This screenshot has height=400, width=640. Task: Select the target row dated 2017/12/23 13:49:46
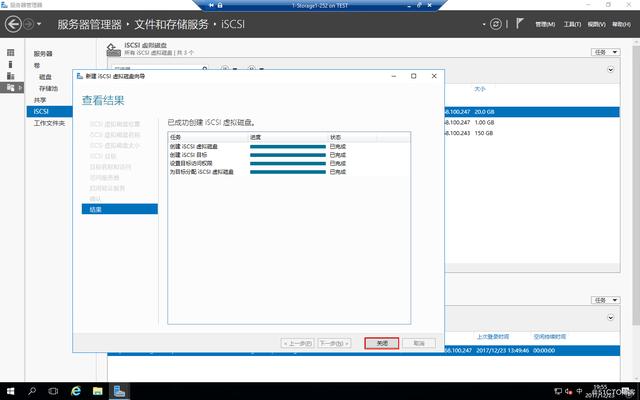coord(532,350)
